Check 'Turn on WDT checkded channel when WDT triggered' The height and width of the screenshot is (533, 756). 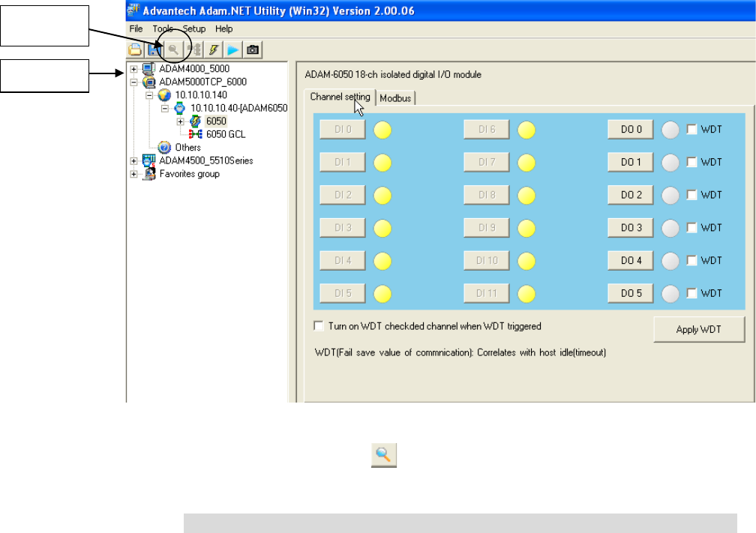(x=319, y=326)
